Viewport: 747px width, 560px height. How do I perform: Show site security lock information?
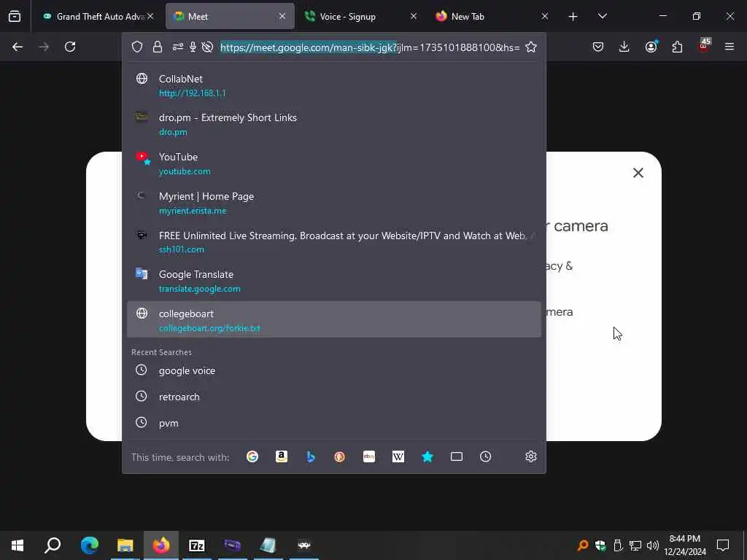158,47
